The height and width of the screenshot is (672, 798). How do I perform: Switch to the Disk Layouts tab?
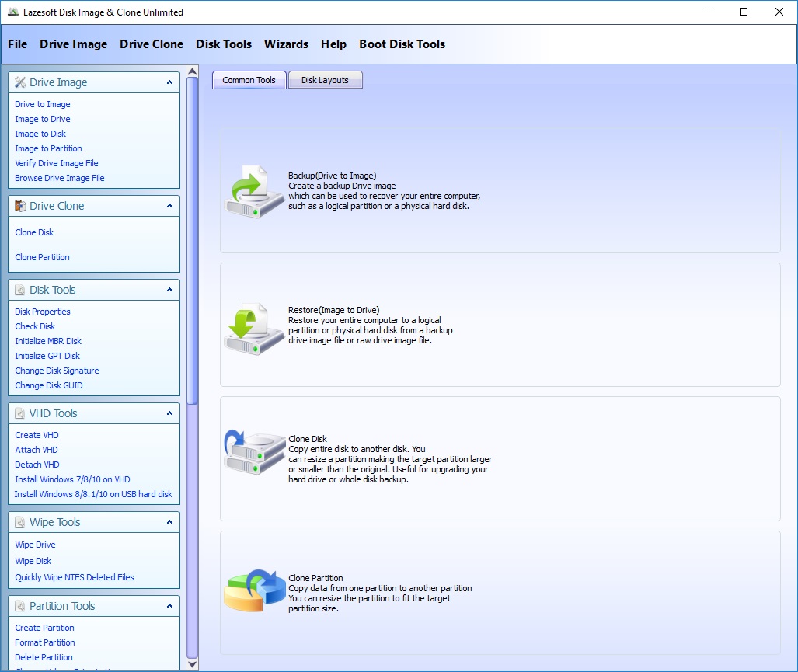[326, 80]
